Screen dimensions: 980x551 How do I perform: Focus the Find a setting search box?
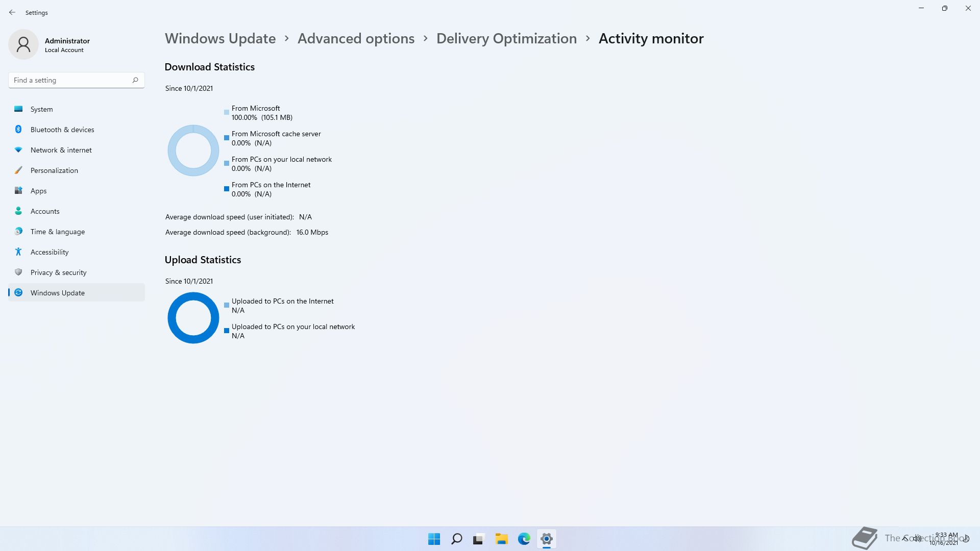tap(77, 80)
